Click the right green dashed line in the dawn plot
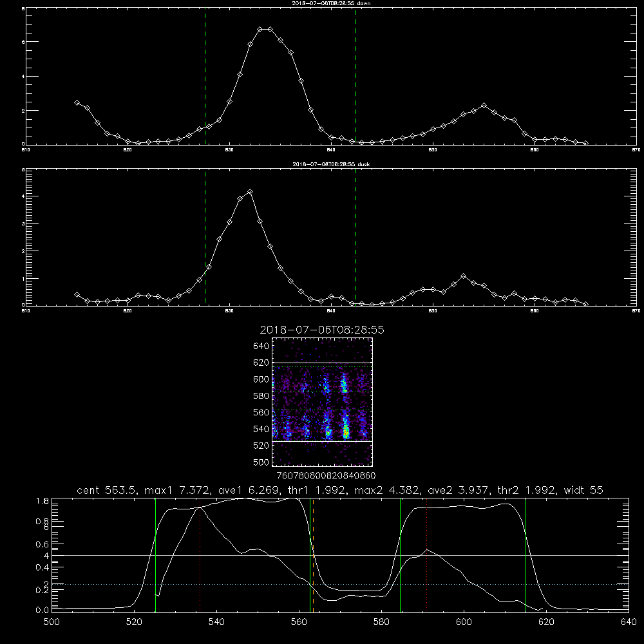The height and width of the screenshot is (644, 644). pyautogui.click(x=355, y=77)
